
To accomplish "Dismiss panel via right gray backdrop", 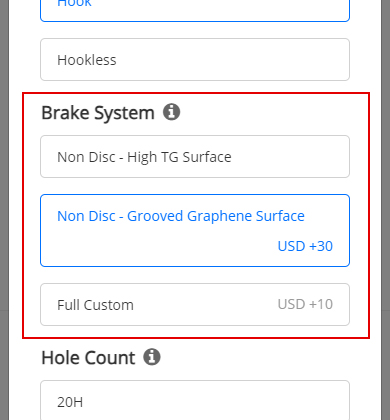I will pyautogui.click(x=385, y=210).
